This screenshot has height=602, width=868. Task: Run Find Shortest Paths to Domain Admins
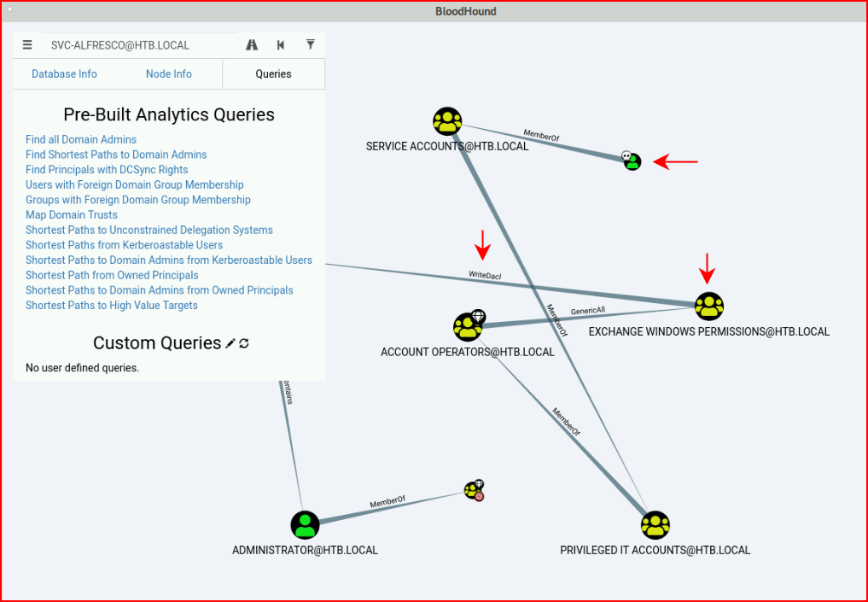(x=116, y=155)
